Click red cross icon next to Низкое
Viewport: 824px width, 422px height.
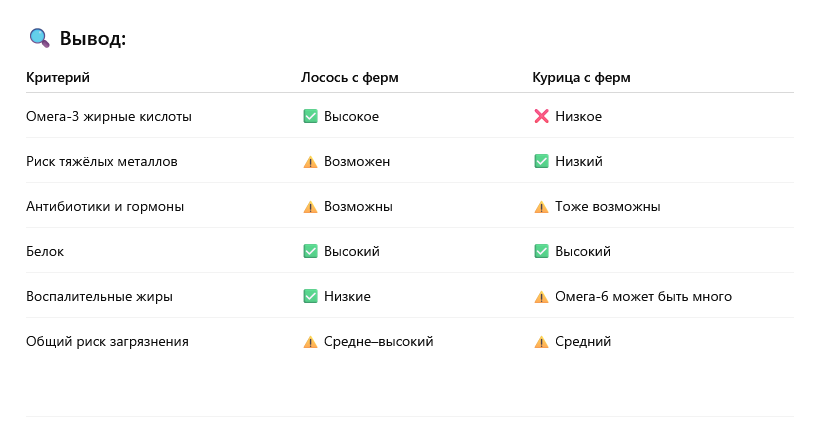coord(541,116)
